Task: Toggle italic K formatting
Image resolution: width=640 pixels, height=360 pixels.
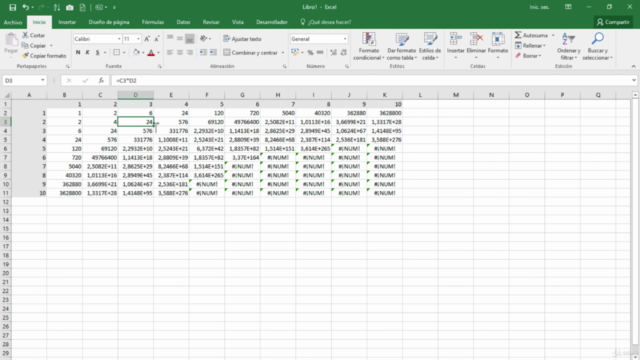Action: (x=87, y=52)
